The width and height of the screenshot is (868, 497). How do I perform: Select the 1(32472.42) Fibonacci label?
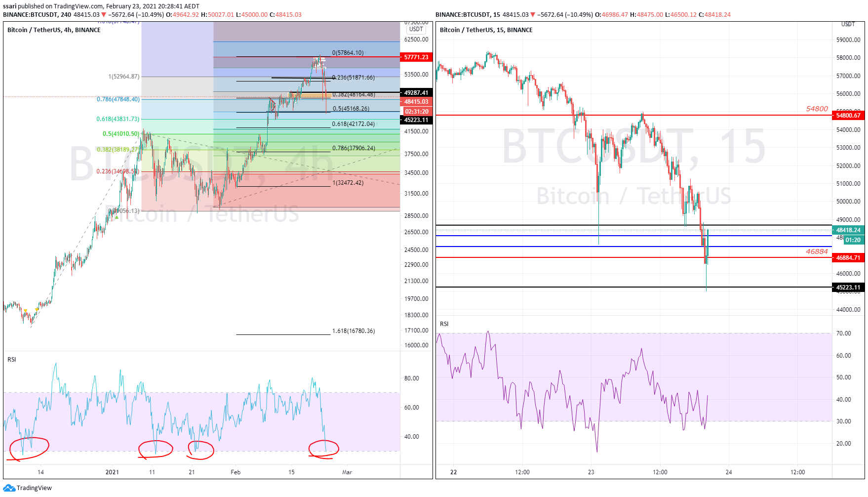[348, 183]
